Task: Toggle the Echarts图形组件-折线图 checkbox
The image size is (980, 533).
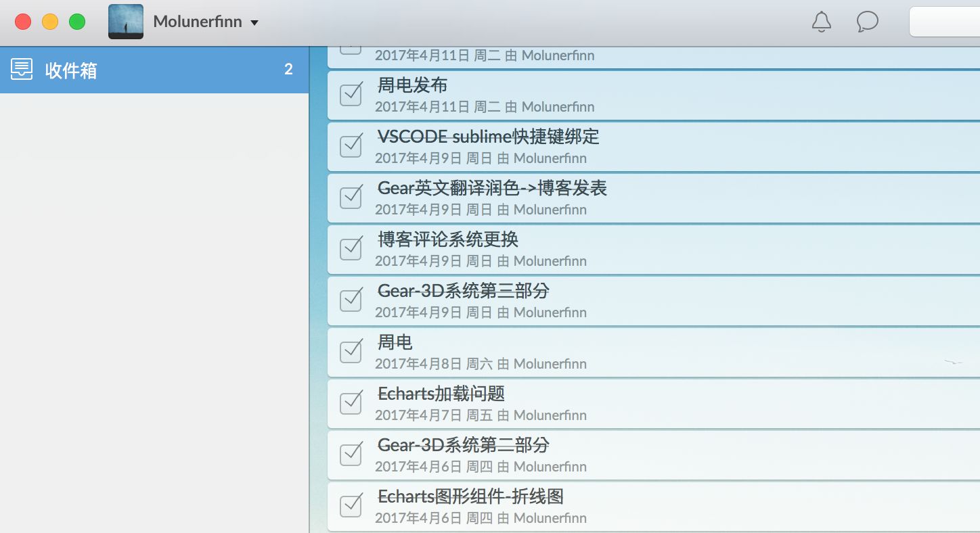Action: (x=351, y=505)
